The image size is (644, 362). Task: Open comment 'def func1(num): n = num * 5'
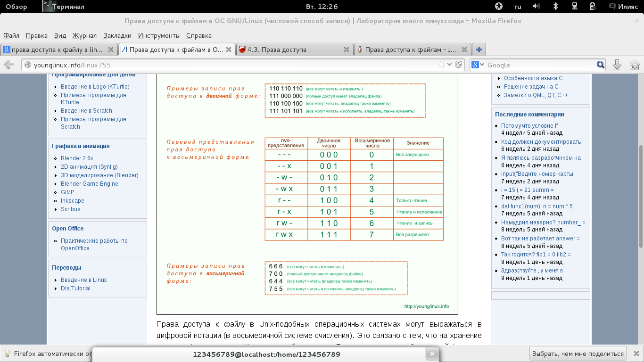(537, 206)
